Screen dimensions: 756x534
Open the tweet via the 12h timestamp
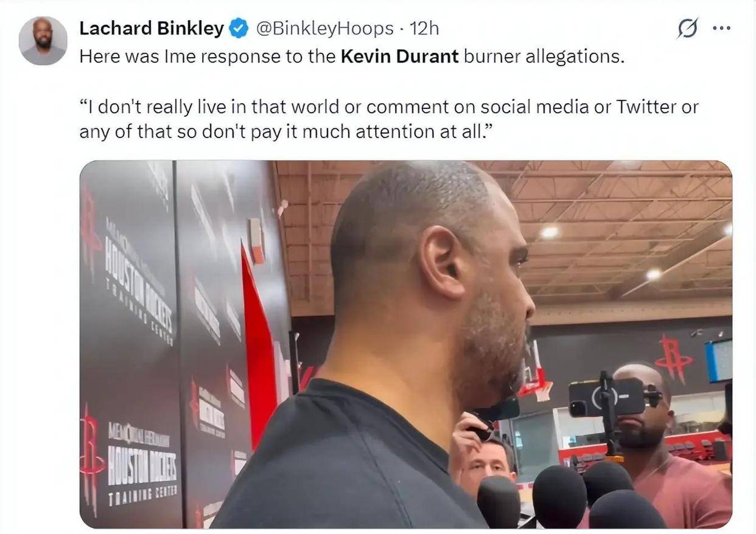(424, 29)
